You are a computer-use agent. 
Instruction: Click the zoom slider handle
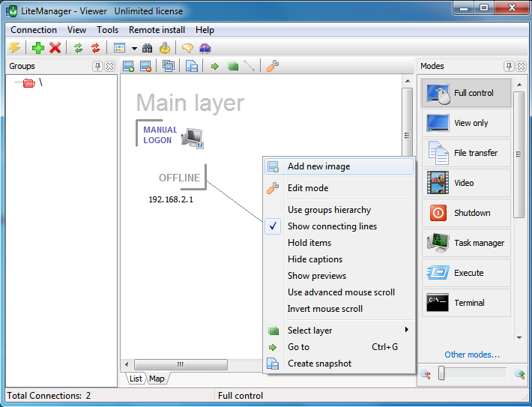441,373
